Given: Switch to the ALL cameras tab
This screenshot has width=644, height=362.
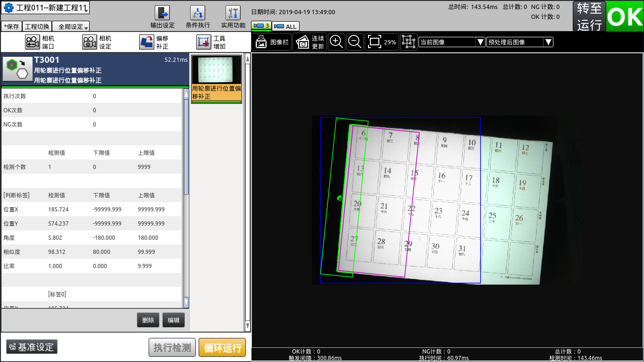Looking at the screenshot, I should point(285,26).
